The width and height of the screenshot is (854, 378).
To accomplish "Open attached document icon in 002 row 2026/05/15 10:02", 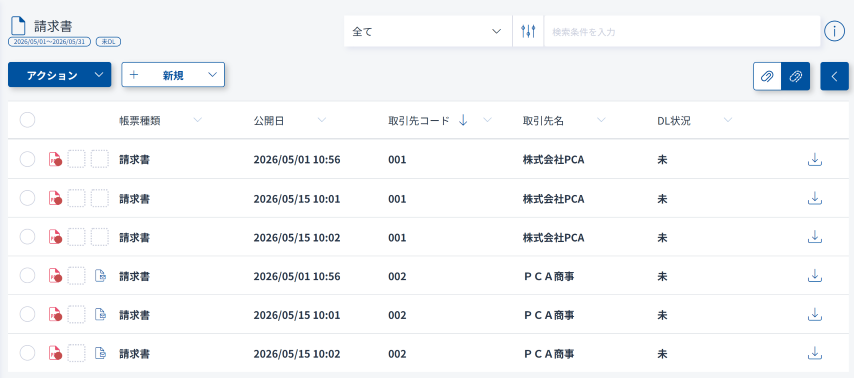I will (100, 353).
